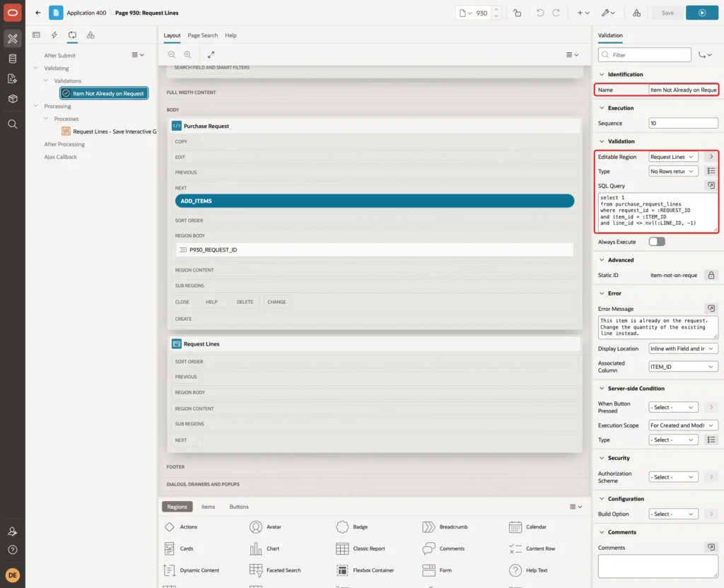Open the Editable Region dropdown

point(673,157)
